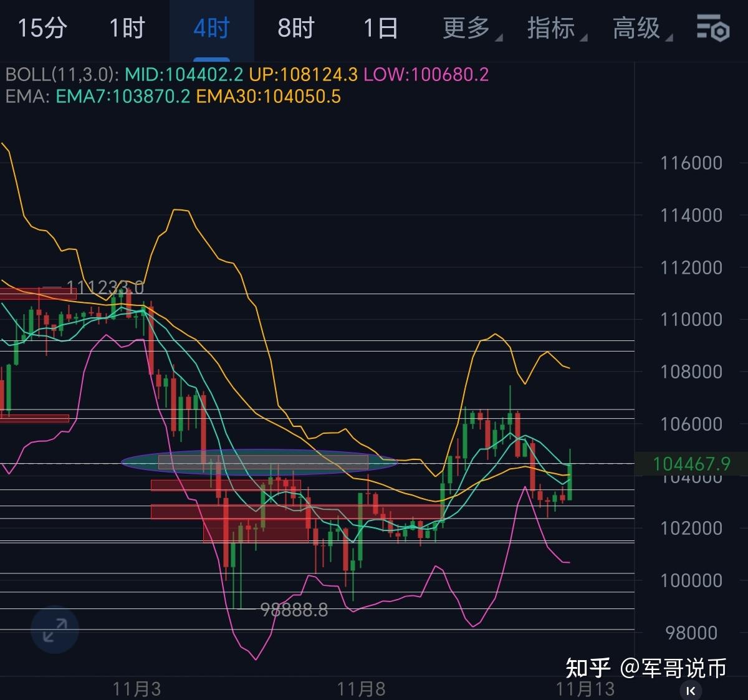Reselect the active 4时 tab
The image size is (748, 700).
pyautogui.click(x=212, y=28)
